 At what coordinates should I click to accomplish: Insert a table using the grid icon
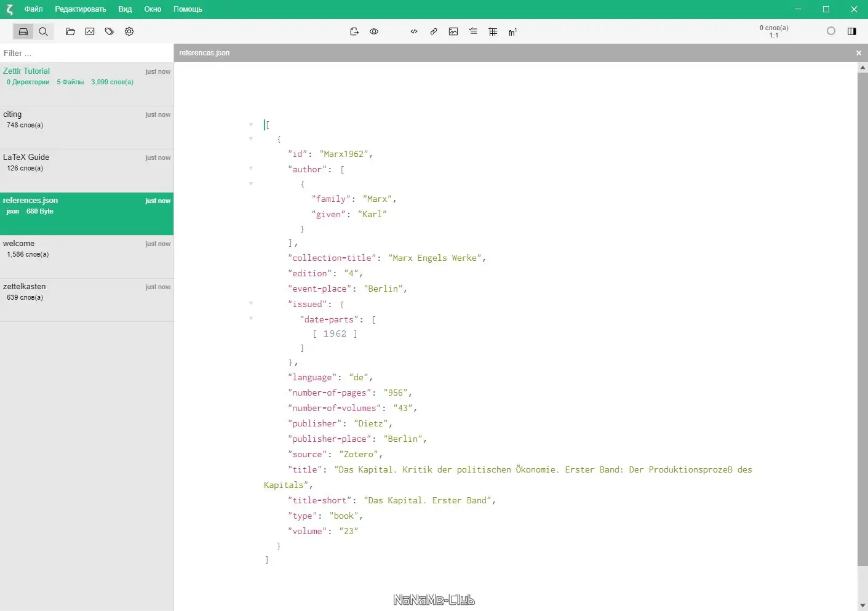point(493,31)
